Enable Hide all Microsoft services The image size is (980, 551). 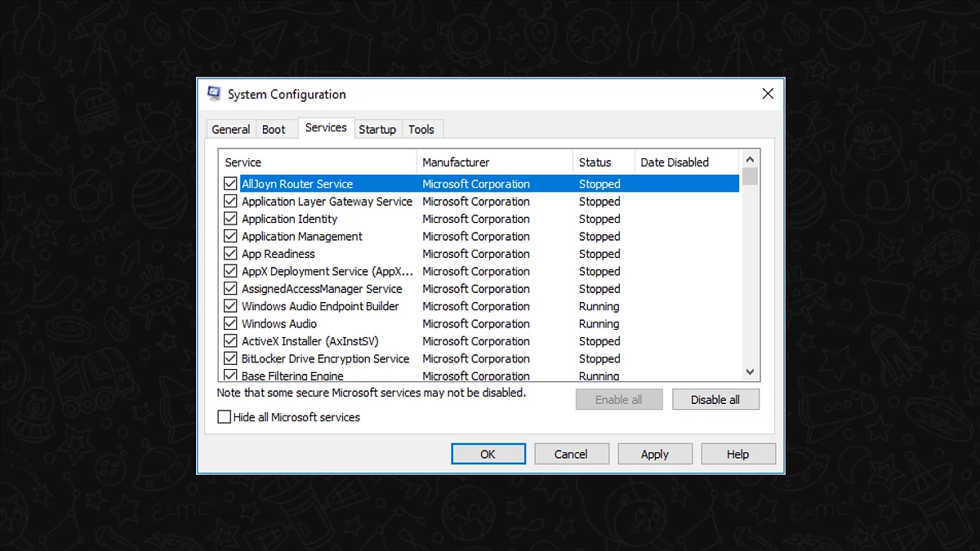(225, 417)
